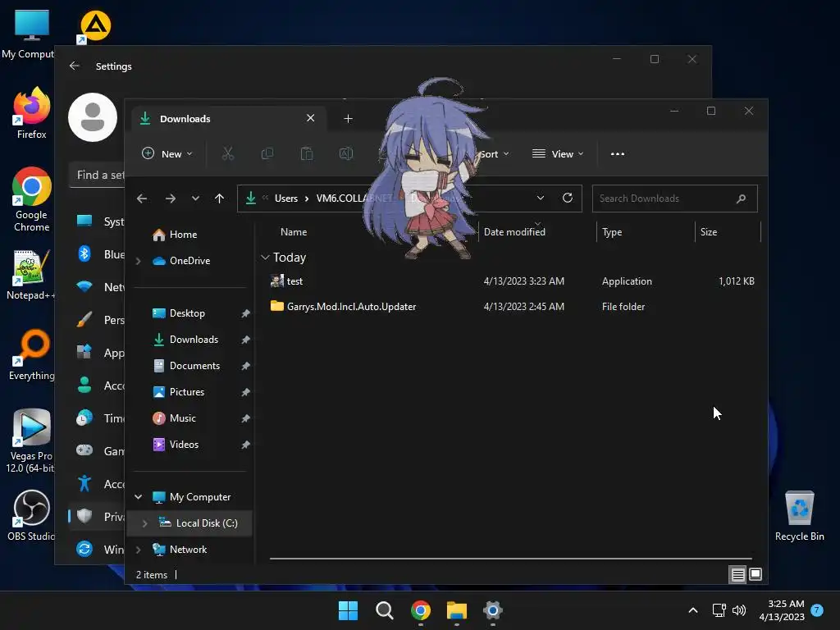Sort by the Name column header
This screenshot has height=630, width=840.
tap(294, 232)
